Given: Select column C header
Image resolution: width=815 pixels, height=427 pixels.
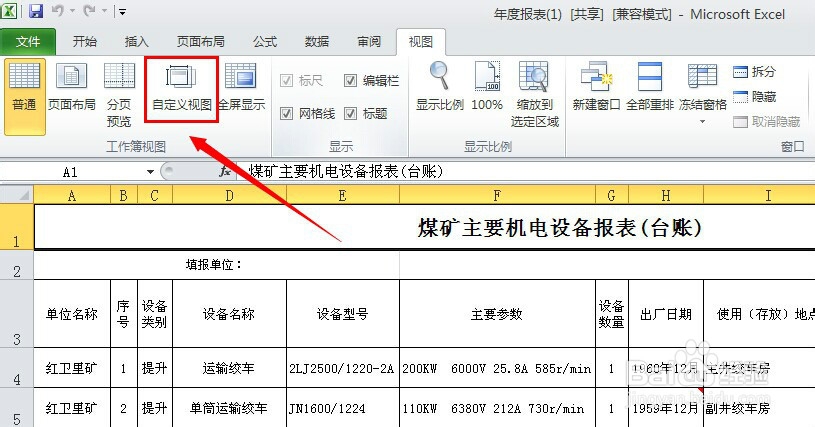Looking at the screenshot, I should [x=155, y=195].
